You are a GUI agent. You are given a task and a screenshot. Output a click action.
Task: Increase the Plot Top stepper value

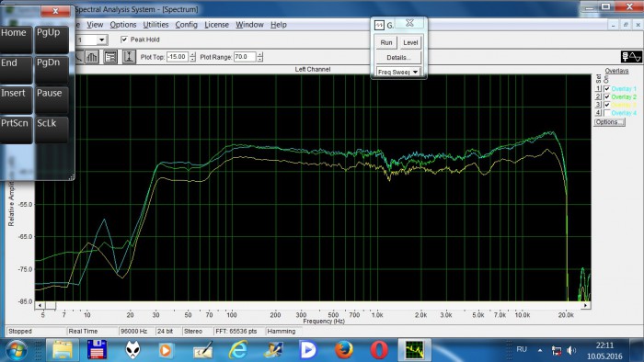click(192, 54)
